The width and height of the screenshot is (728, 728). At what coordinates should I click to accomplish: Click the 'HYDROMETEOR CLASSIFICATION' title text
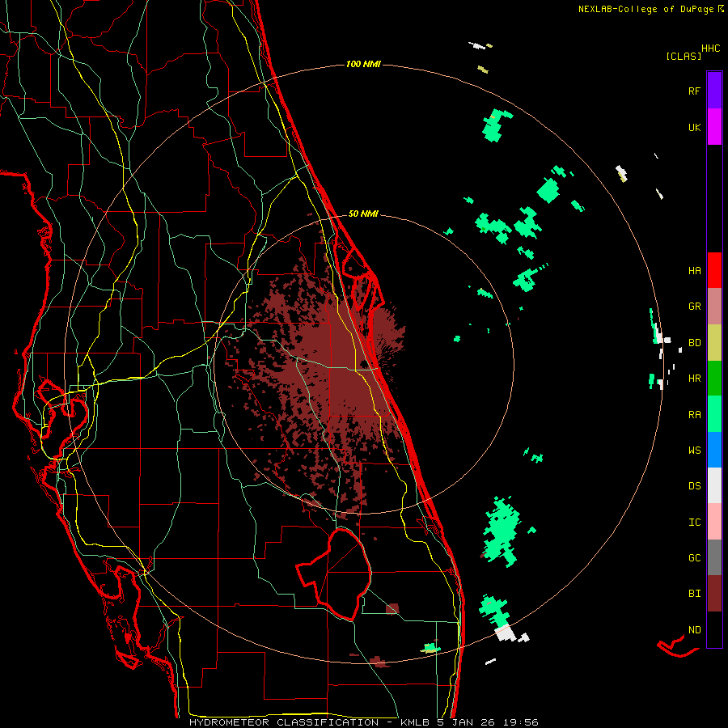coord(284,722)
